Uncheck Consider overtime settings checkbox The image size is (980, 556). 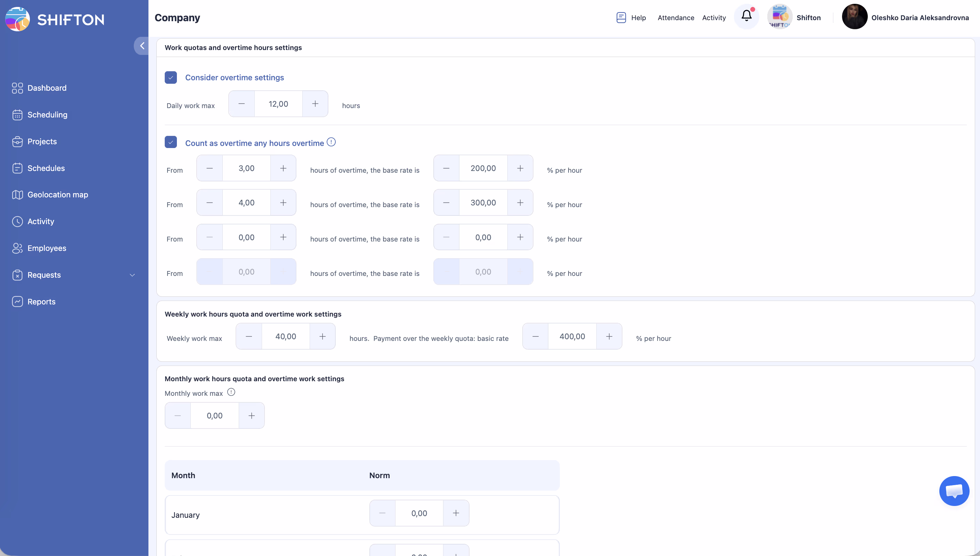pos(171,77)
